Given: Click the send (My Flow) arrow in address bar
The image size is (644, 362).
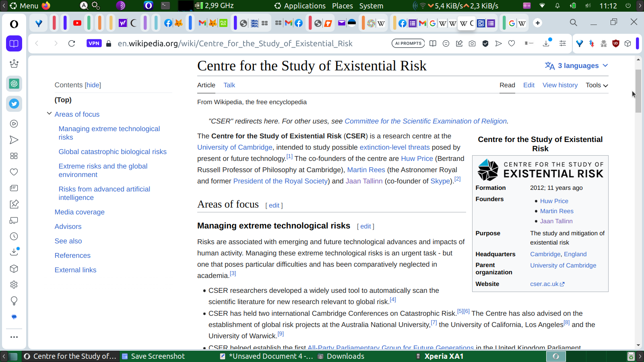Looking at the screenshot, I should click(498, 43).
